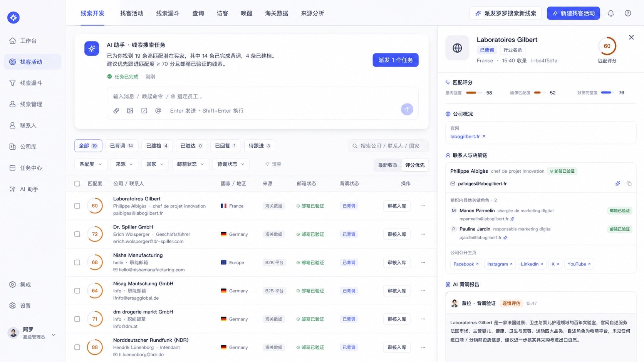This screenshot has width=644, height=362.
Task: Click the 意向强度 score bar
Action: (x=474, y=93)
